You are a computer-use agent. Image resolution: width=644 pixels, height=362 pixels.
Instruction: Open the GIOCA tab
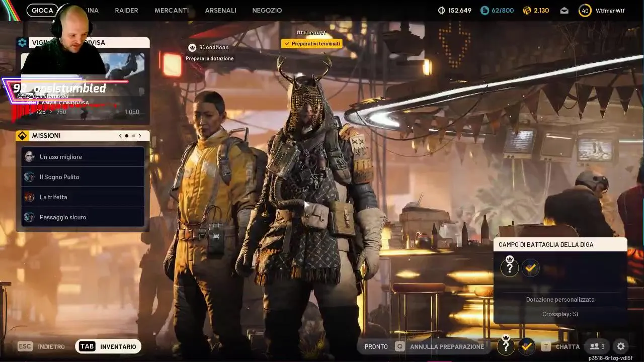tap(42, 10)
